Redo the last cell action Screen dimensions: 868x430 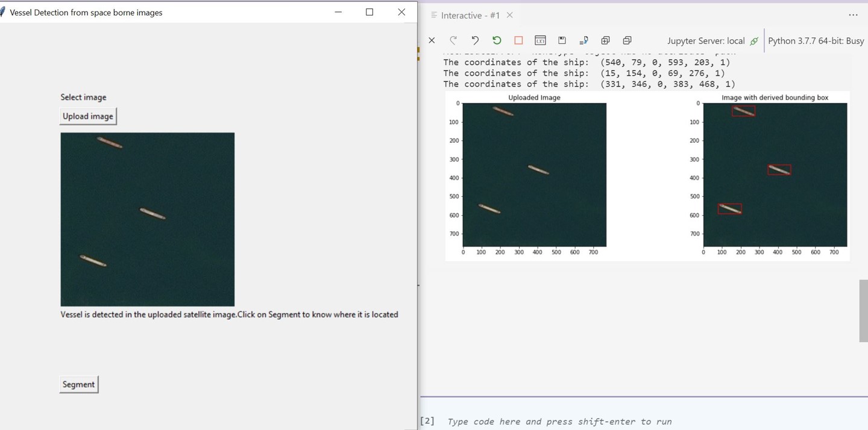(453, 40)
